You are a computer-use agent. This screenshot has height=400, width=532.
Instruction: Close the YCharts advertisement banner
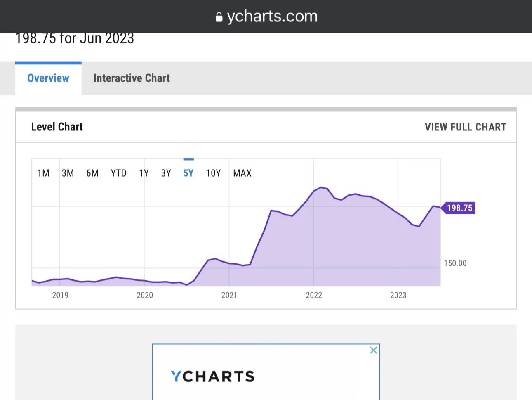[x=373, y=350]
